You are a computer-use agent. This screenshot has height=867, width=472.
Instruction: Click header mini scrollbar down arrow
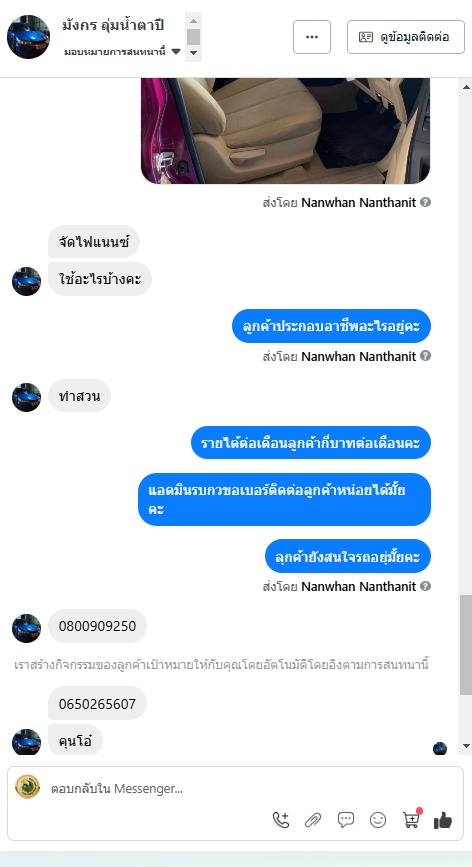coord(193,53)
